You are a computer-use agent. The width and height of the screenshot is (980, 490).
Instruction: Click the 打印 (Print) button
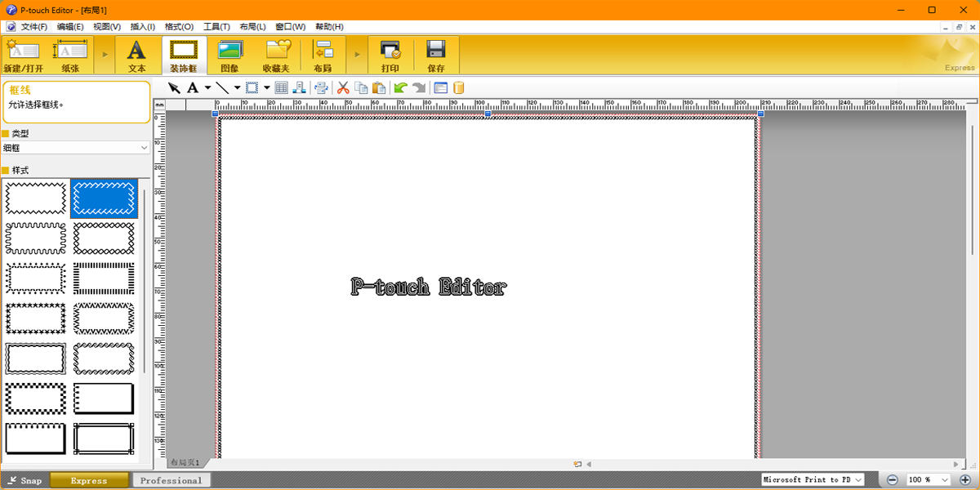[390, 55]
